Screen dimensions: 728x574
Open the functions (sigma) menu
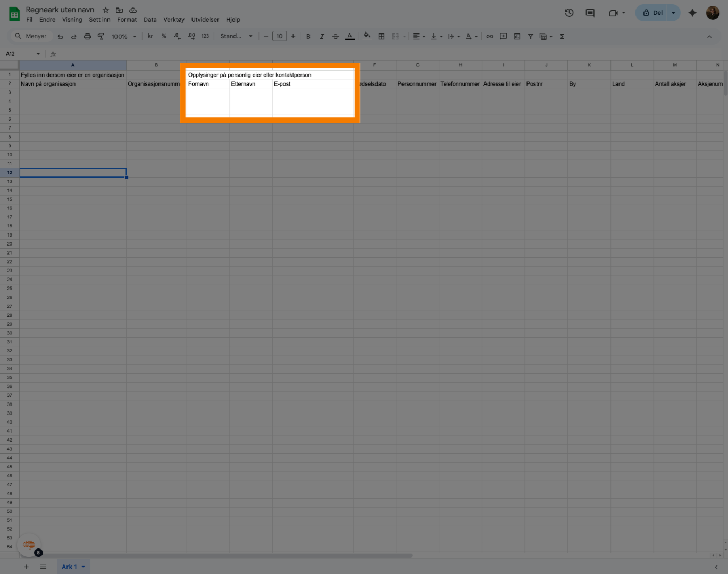[562, 36]
